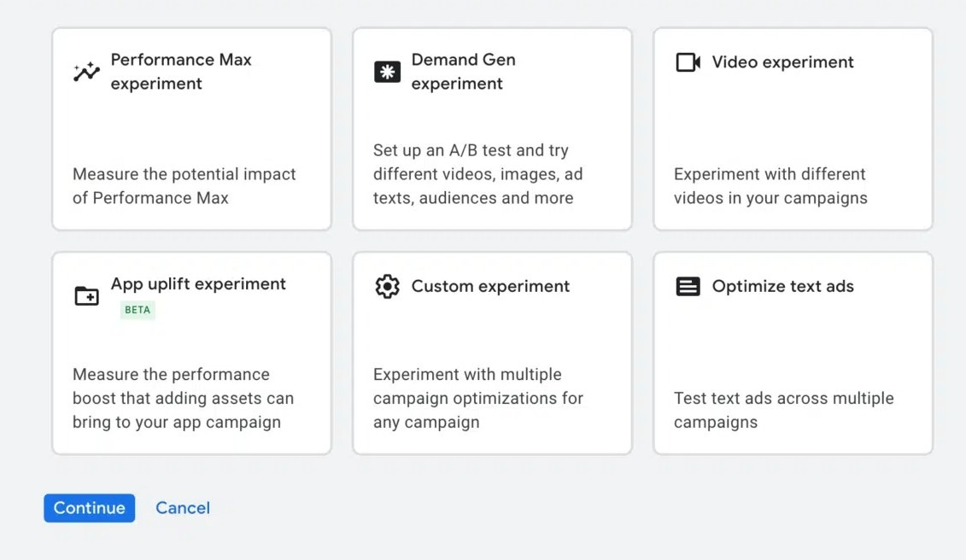Click the Custom experiment gear icon
This screenshot has width=966, height=560.
coord(387,286)
